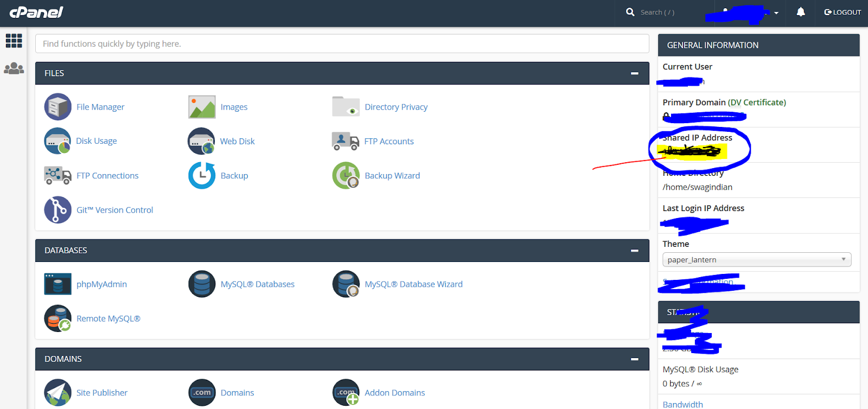Click the search magnifier icon in header
Viewport: 868px width, 409px height.
point(630,12)
